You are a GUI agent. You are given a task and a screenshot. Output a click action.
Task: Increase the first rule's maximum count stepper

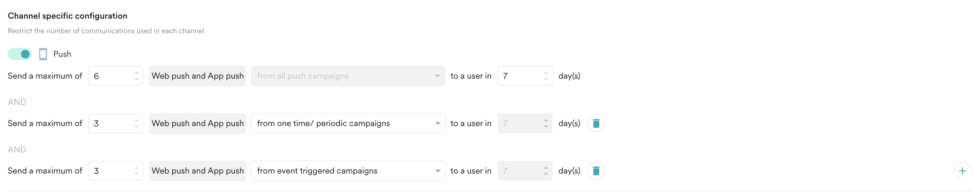[x=136, y=73]
